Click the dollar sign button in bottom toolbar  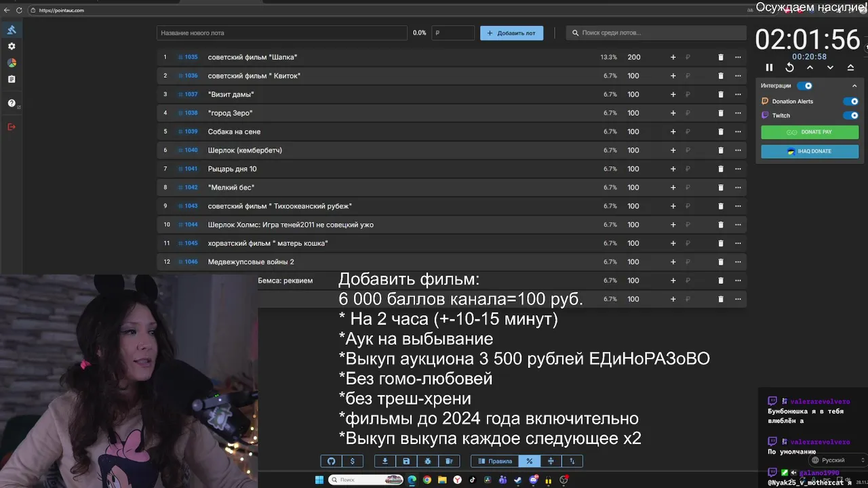352,461
